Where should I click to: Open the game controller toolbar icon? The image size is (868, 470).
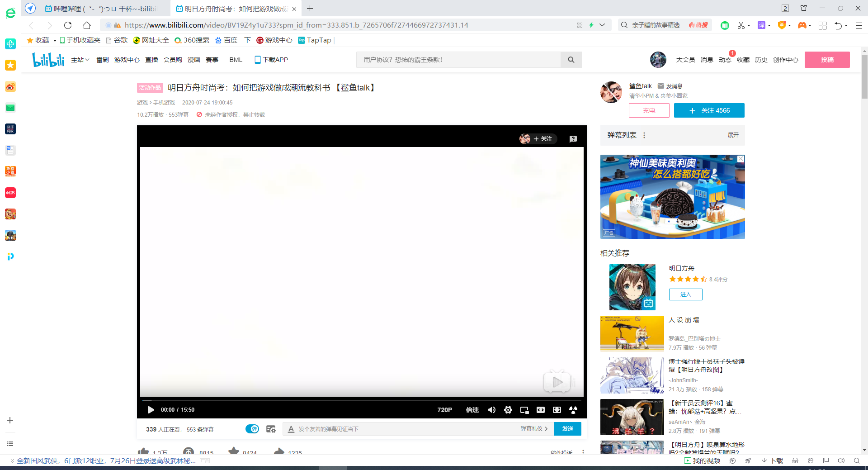pos(802,25)
